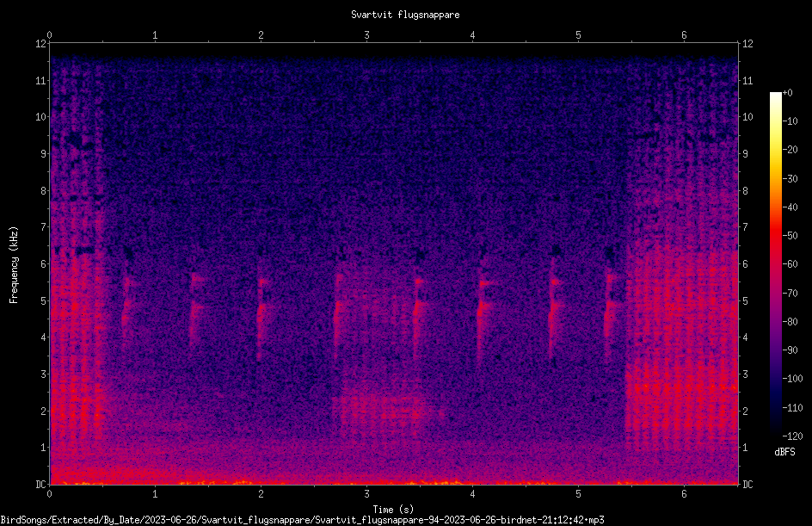Click the '6' tick on the left frequency axis

pos(44,264)
